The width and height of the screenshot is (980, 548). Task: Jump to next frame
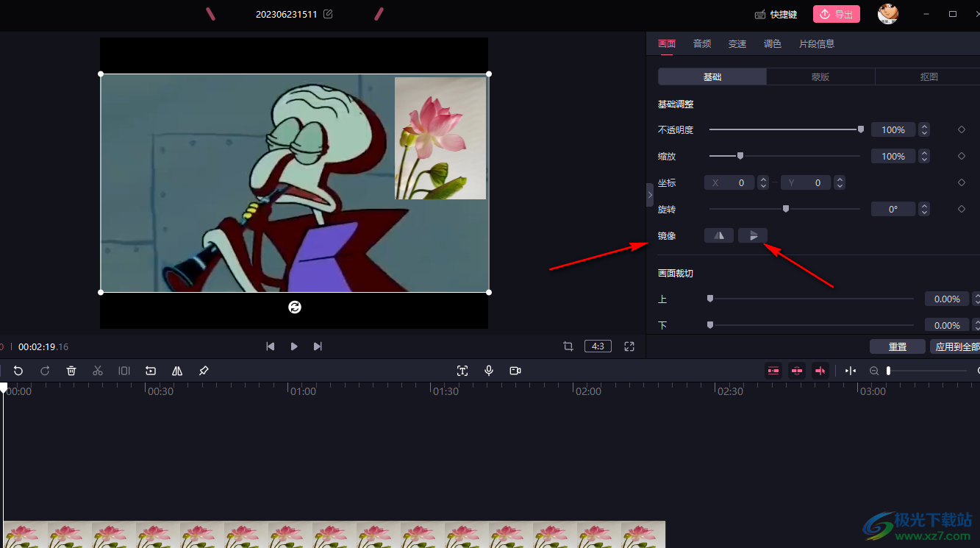(x=318, y=346)
